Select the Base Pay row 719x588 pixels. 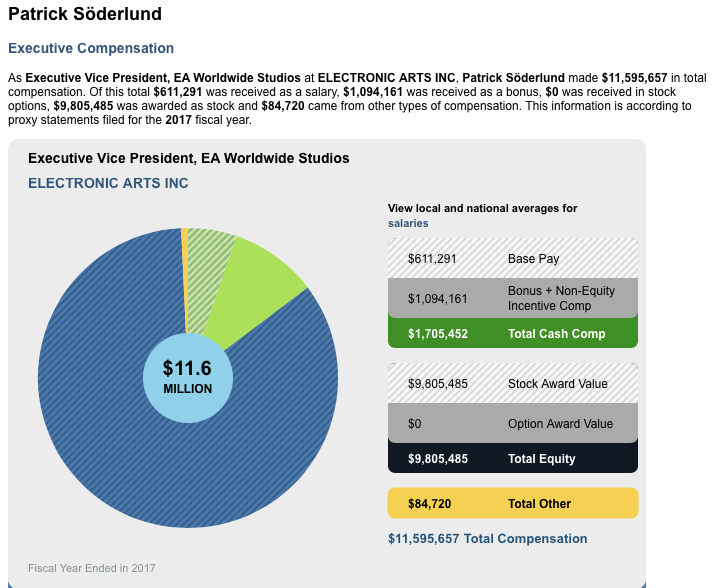point(512,258)
